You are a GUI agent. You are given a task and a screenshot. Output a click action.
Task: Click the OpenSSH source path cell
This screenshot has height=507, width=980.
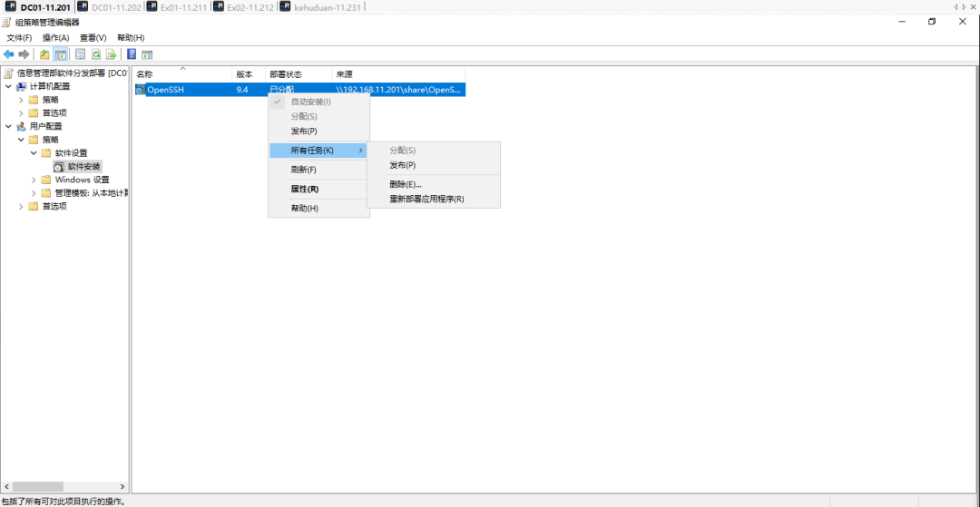click(398, 90)
